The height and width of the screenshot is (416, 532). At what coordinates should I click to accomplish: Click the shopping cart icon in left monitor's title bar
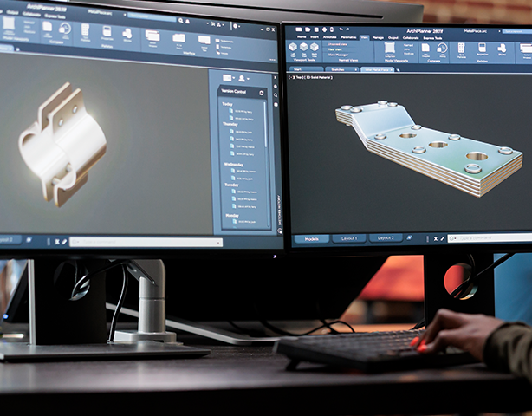point(213,23)
